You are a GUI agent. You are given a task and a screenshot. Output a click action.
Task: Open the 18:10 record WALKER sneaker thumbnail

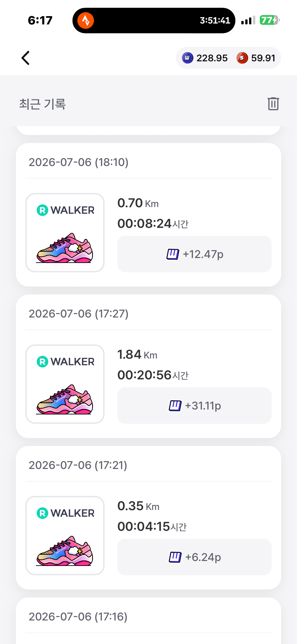point(65,233)
